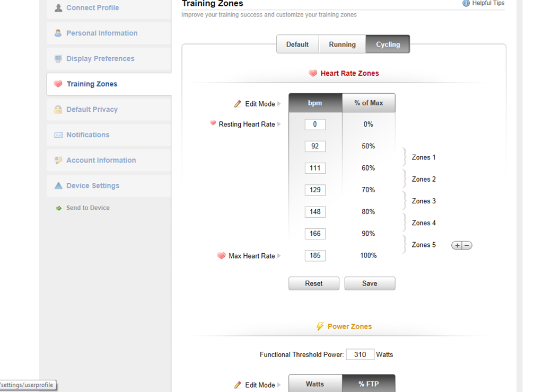Click the Notifications envelope icon
This screenshot has width=543, height=392.
click(x=58, y=135)
